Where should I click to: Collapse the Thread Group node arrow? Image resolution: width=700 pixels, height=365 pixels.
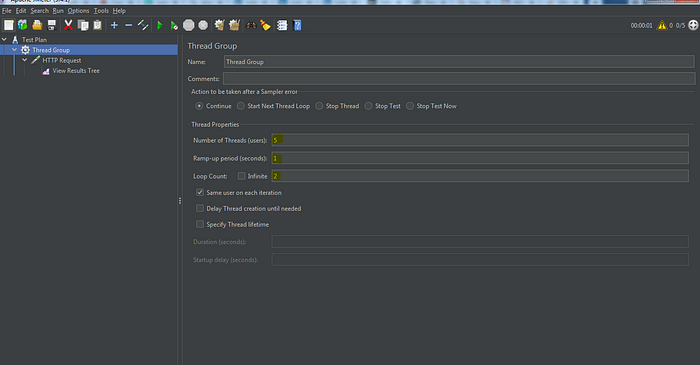(x=15, y=50)
